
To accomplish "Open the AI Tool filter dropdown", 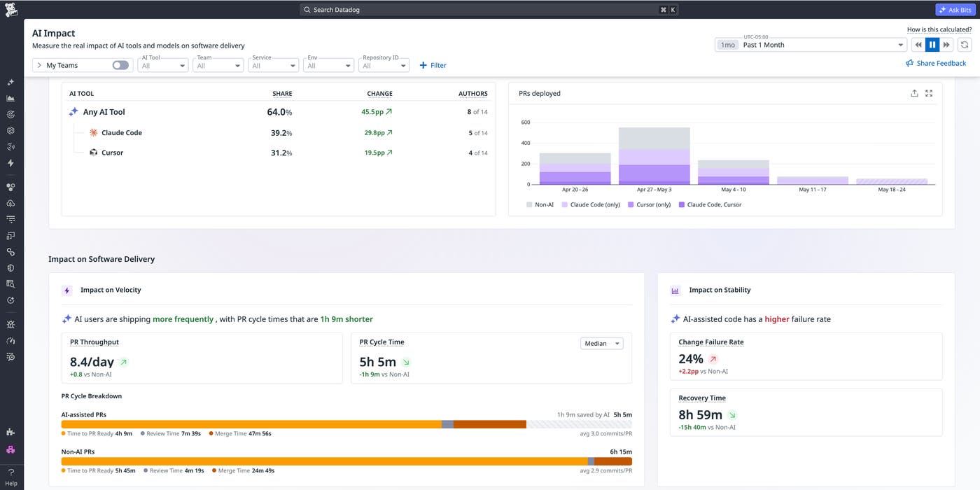I will [163, 65].
